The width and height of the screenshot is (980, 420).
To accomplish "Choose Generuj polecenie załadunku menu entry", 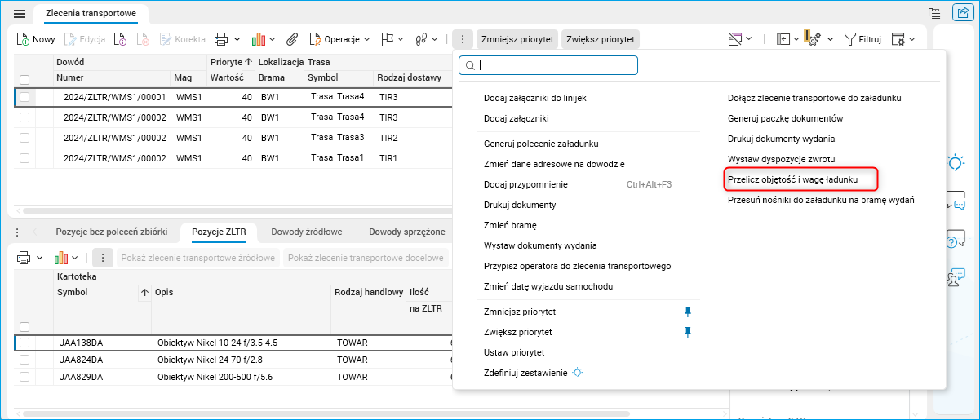I will click(x=541, y=144).
